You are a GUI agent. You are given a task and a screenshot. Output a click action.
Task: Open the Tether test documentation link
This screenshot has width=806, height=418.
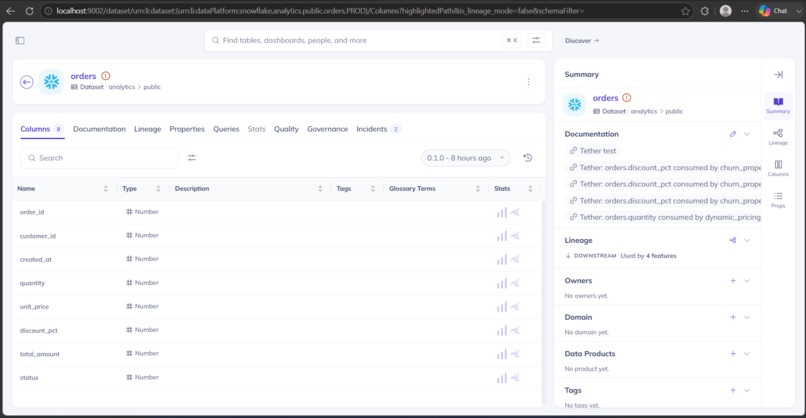pyautogui.click(x=598, y=151)
